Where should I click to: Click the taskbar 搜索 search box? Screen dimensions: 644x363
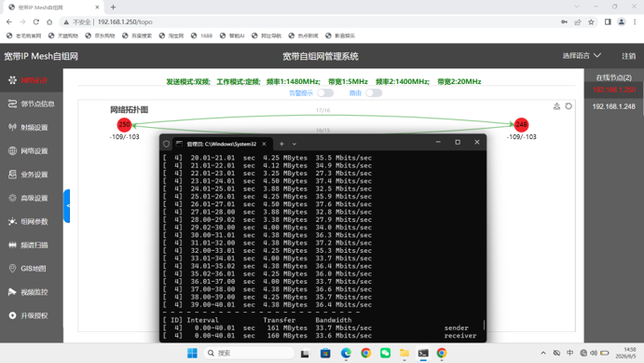(x=249, y=353)
